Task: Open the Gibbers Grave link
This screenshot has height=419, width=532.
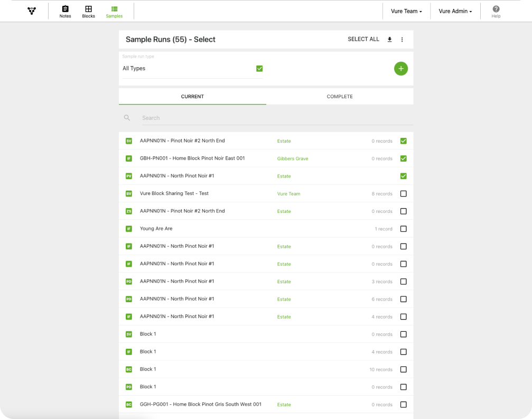Action: point(293,159)
